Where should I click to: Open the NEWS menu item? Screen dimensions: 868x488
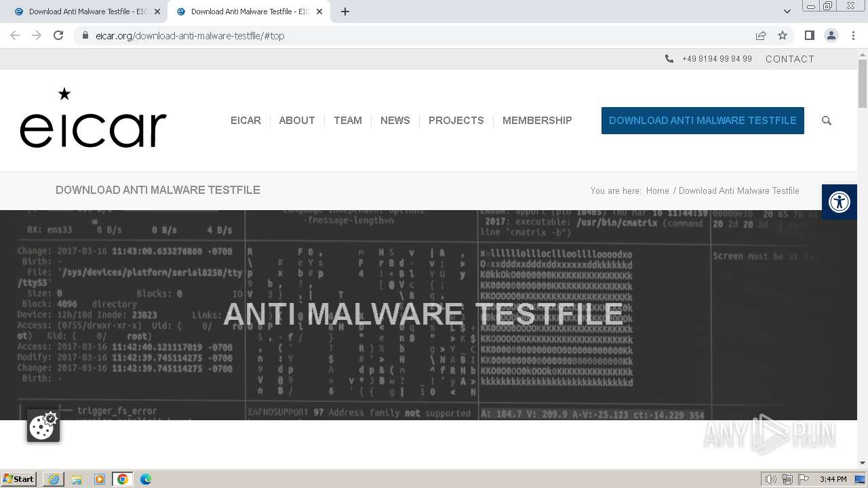395,121
